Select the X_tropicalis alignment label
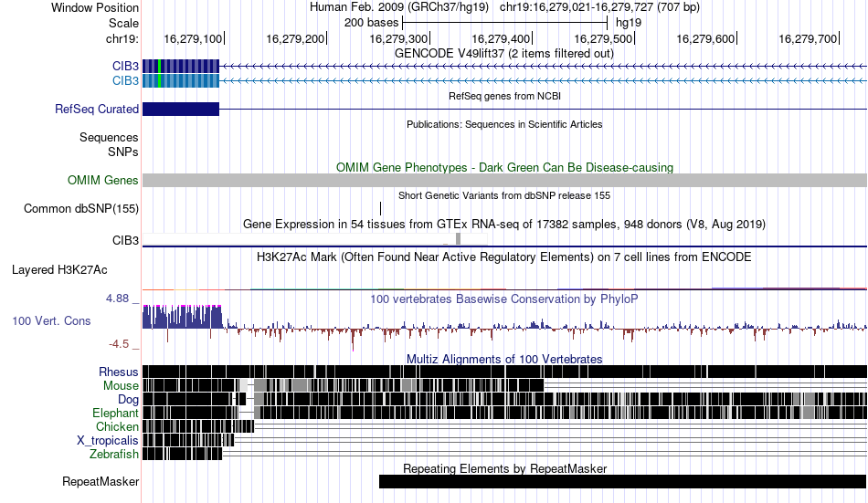 (x=108, y=441)
